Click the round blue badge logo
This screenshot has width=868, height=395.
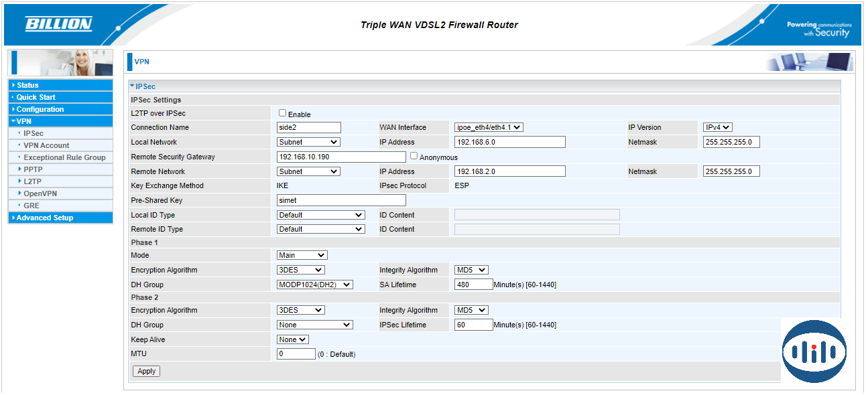click(814, 351)
